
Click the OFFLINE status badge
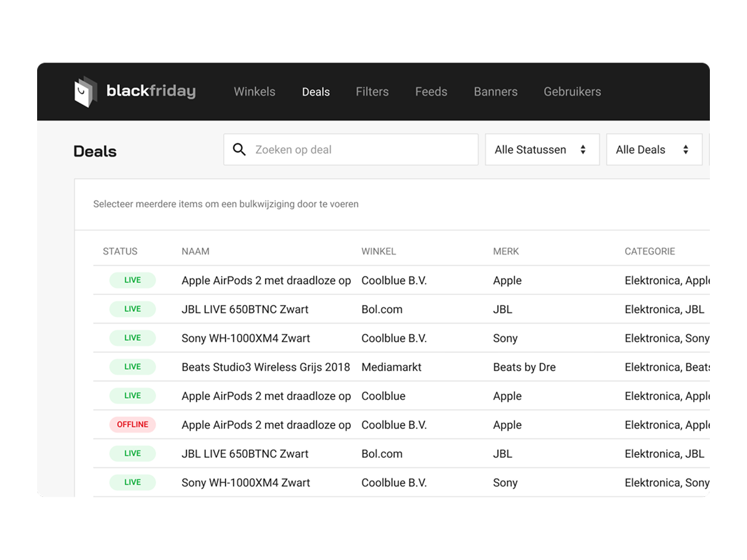(133, 424)
